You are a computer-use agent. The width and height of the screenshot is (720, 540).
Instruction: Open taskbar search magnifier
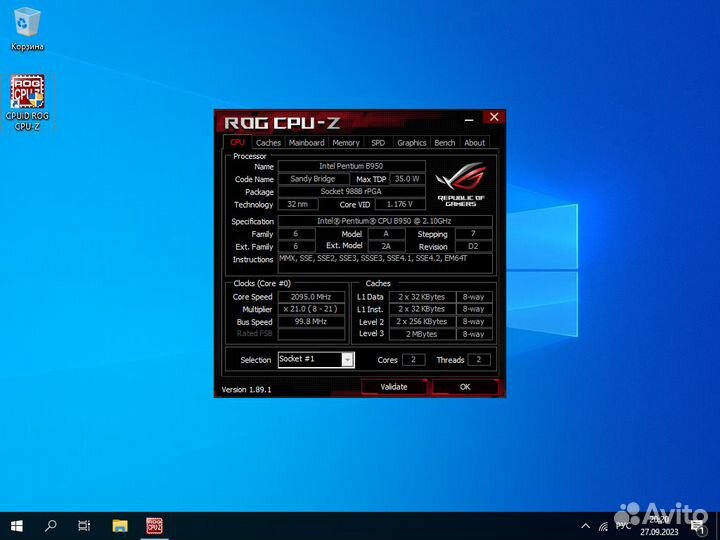[x=50, y=526]
